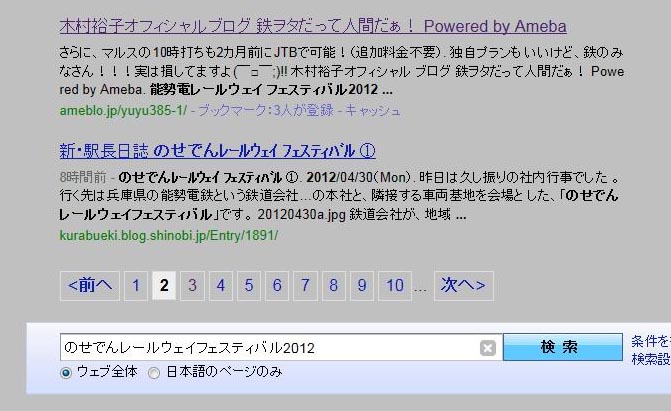Select the ウェブ全体 radio button
This screenshot has width=671, height=411.
point(66,373)
